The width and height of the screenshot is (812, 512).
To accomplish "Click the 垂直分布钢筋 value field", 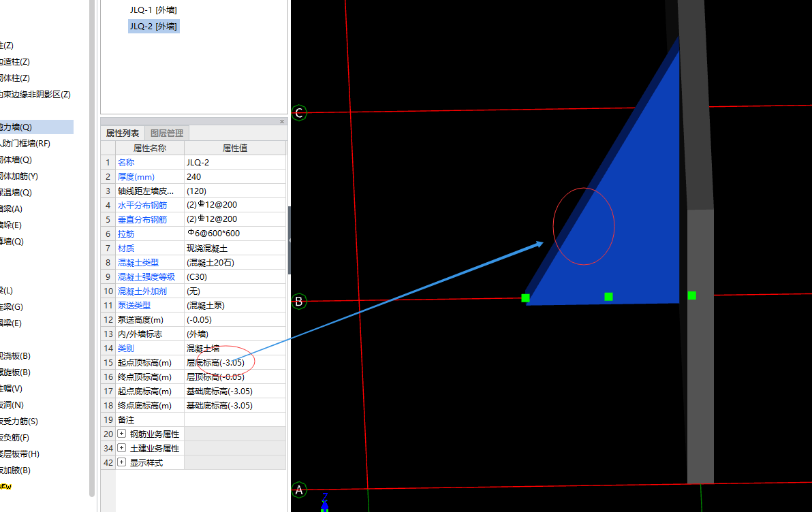I will coord(234,219).
